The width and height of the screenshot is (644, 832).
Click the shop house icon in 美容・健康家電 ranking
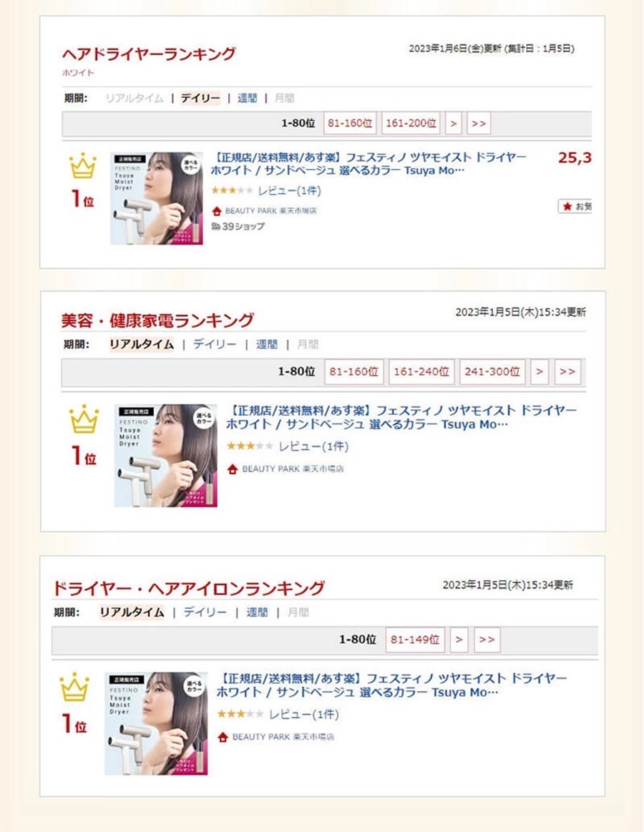click(232, 469)
